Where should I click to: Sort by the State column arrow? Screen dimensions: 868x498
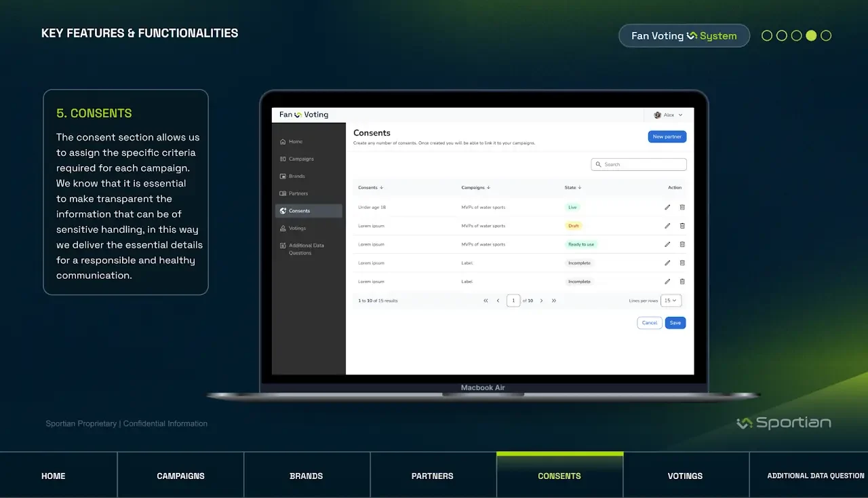point(580,188)
